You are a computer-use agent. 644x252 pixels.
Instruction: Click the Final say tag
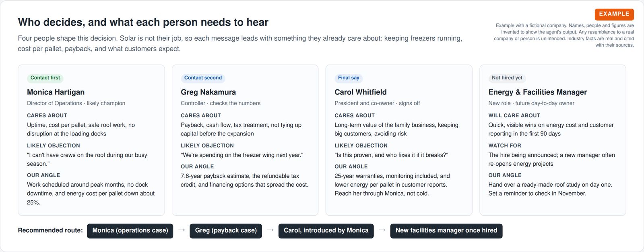(349, 78)
